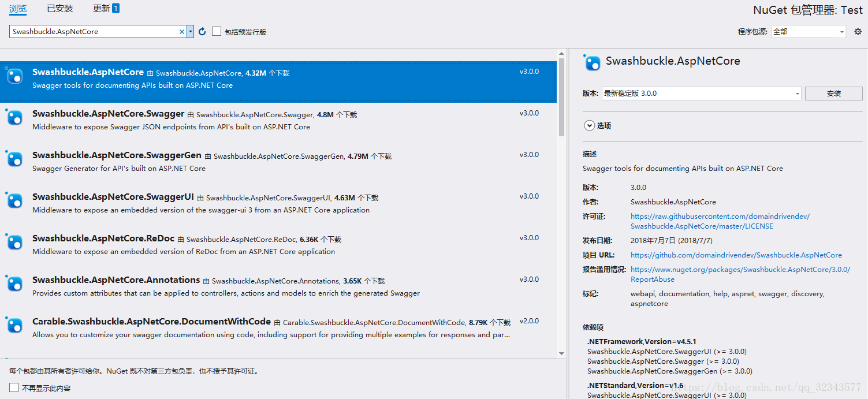Select Swashbuckle.AspNetCore.ReDoc package title
Image resolution: width=868 pixels, height=399 pixels.
click(103, 238)
